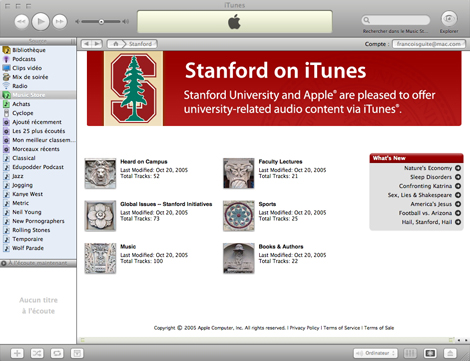Click the Stanford on iTunes banner

click(x=274, y=88)
